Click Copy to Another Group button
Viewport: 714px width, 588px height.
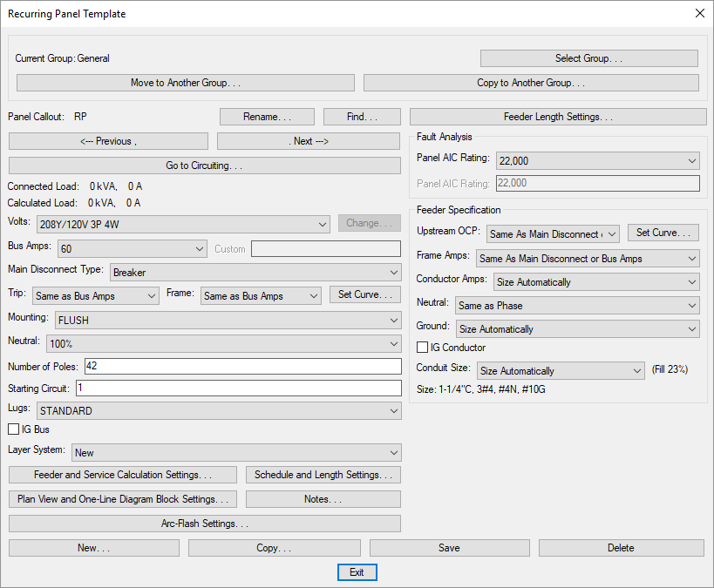pyautogui.click(x=531, y=83)
